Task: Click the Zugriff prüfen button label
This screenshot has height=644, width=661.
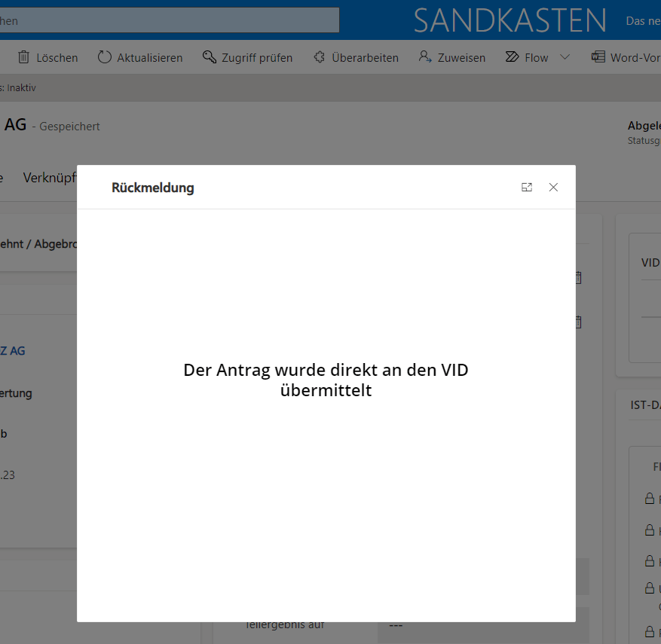Action: (x=257, y=58)
